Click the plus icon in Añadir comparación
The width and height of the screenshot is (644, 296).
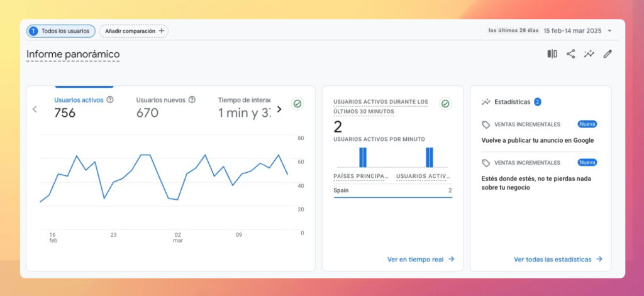(162, 30)
